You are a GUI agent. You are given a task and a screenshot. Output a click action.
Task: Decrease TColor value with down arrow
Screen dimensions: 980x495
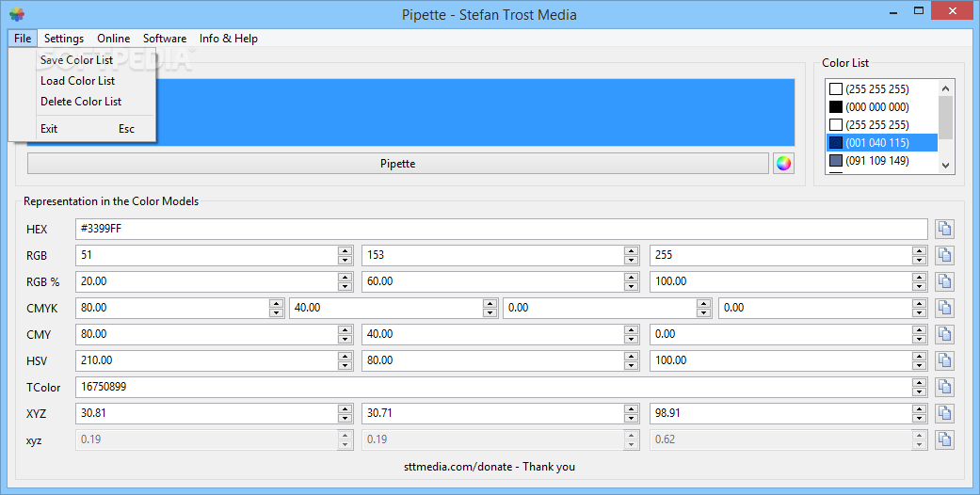pos(919,391)
